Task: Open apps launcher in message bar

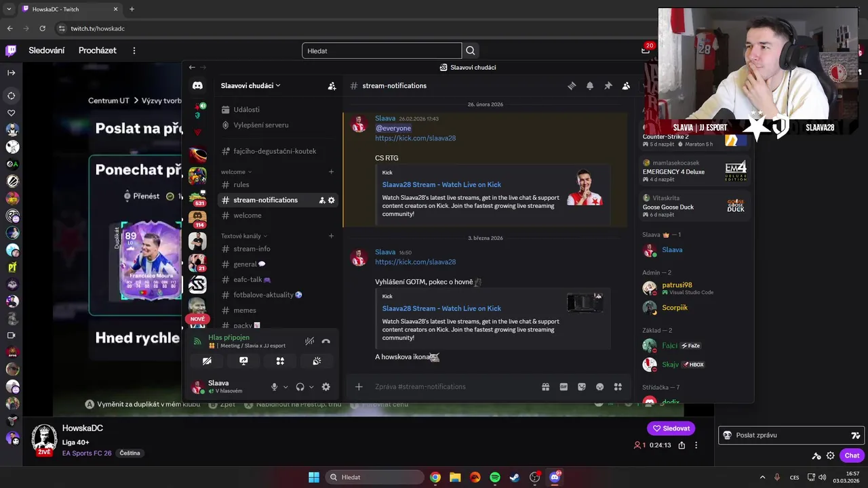Action: tap(618, 387)
